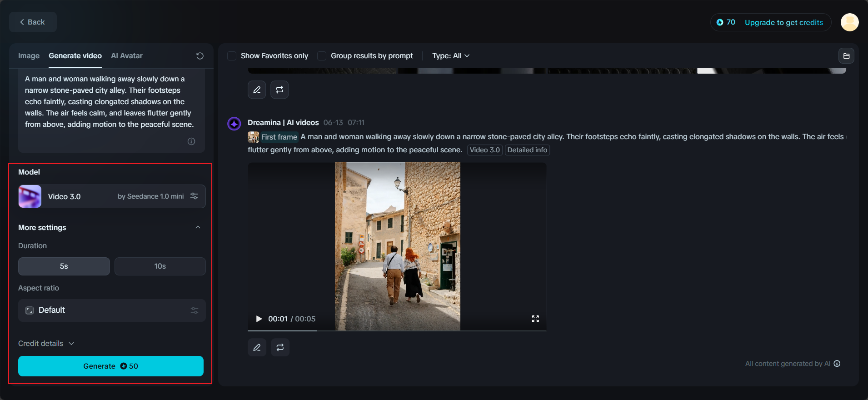This screenshot has width=868, height=400.
Task: Open Video 3.0 model settings sliders icon
Action: (x=194, y=196)
